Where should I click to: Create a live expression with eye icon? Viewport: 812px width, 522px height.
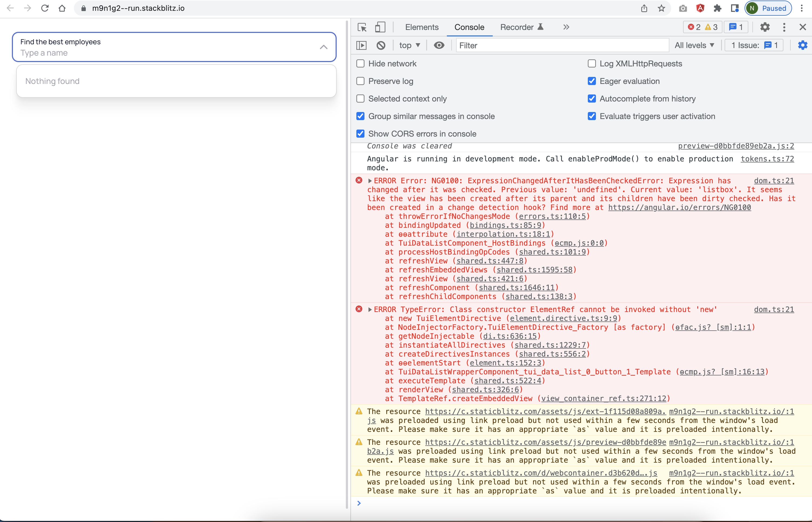click(x=439, y=45)
